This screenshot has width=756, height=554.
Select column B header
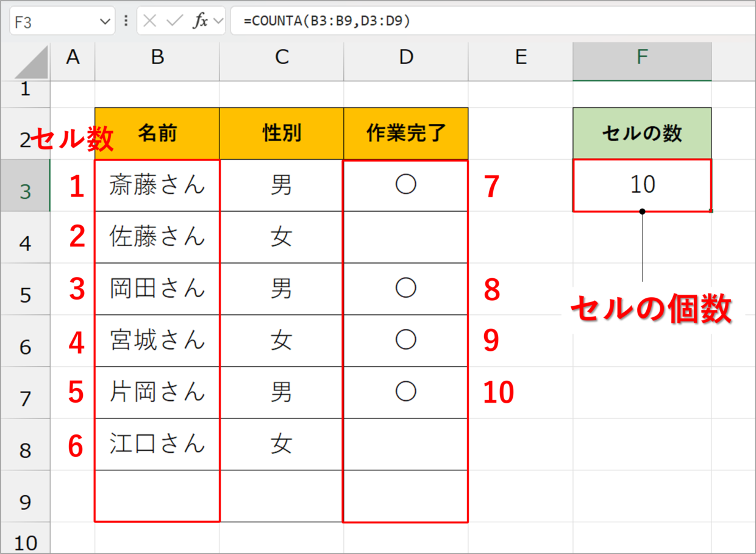pyautogui.click(x=157, y=57)
